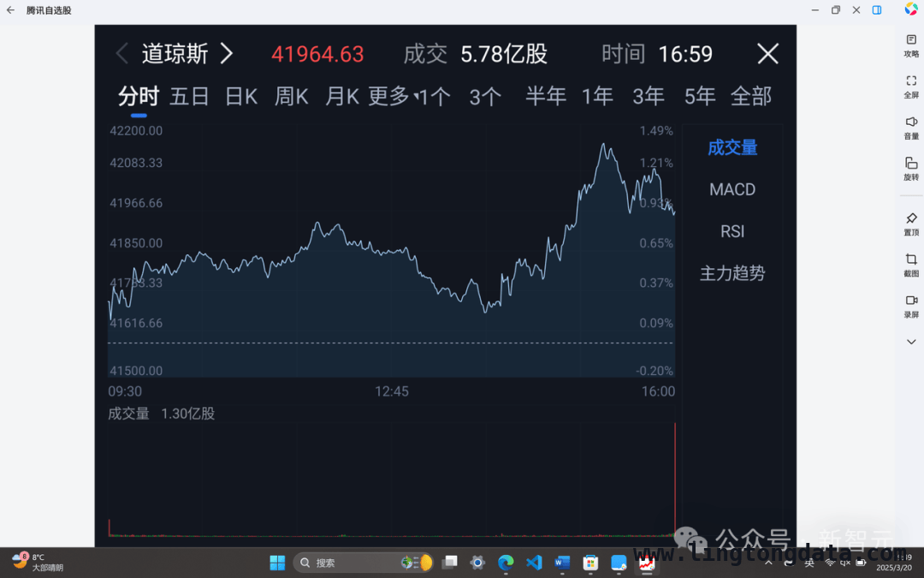This screenshot has width=924, height=578.
Task: Click the 道琼斯 index name
Action: tap(175, 54)
